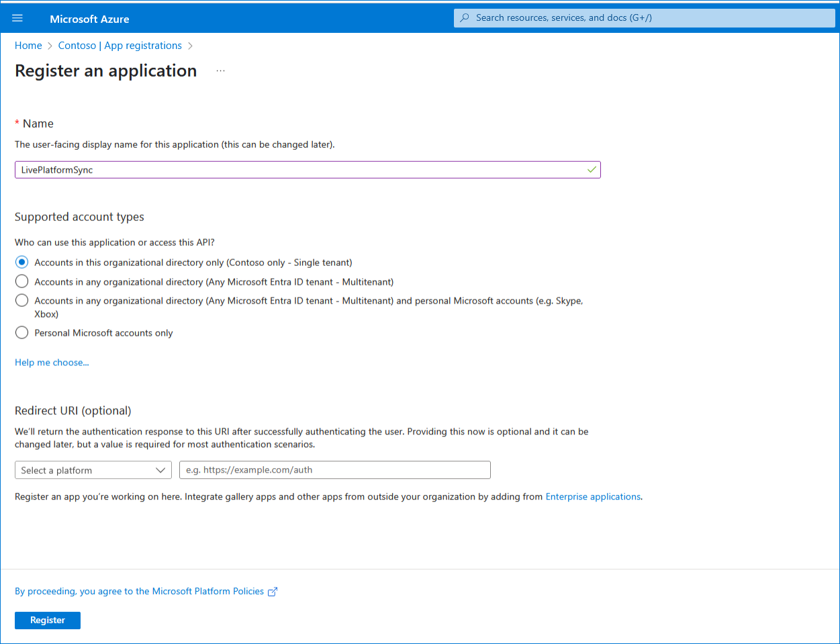Open the Enterprise applications link
This screenshot has width=840, height=644.
(593, 497)
